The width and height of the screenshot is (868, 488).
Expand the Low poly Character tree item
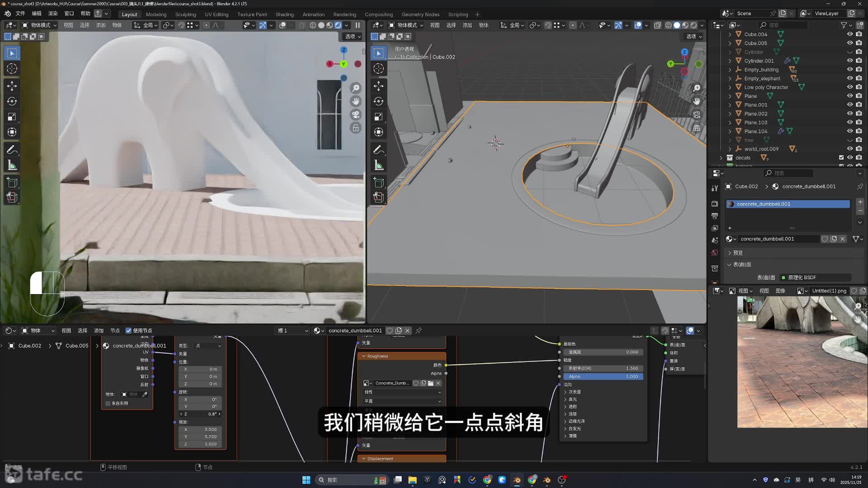730,87
